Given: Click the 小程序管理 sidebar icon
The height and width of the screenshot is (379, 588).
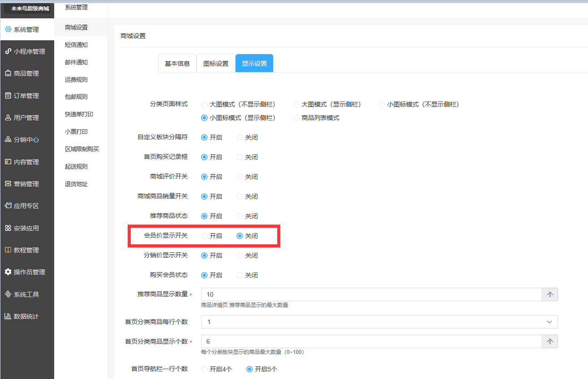Looking at the screenshot, I should pos(8,51).
